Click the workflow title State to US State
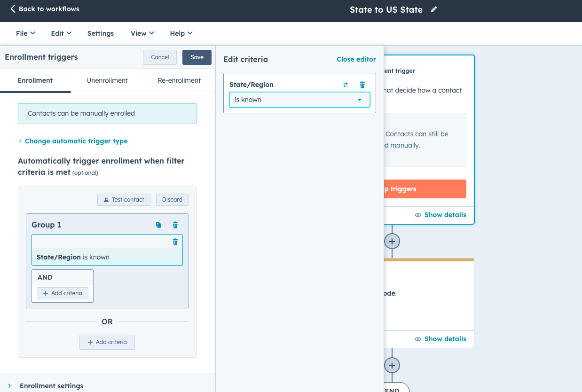The width and height of the screenshot is (582, 392). tap(386, 10)
